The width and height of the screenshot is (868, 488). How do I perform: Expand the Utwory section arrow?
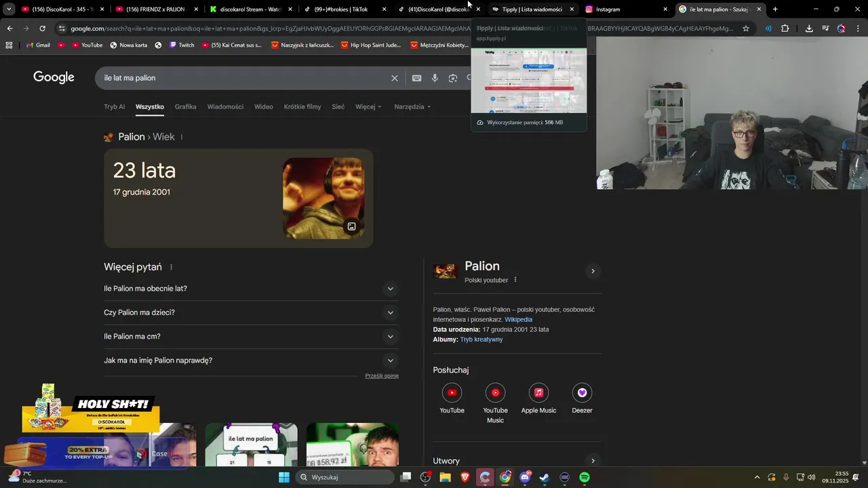593,461
